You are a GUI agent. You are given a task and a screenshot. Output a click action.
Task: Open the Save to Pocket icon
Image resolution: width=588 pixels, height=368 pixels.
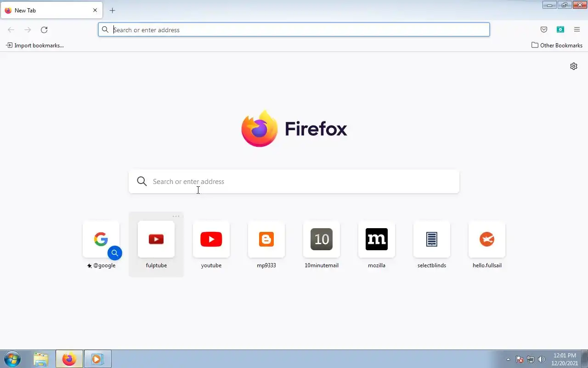click(x=544, y=29)
